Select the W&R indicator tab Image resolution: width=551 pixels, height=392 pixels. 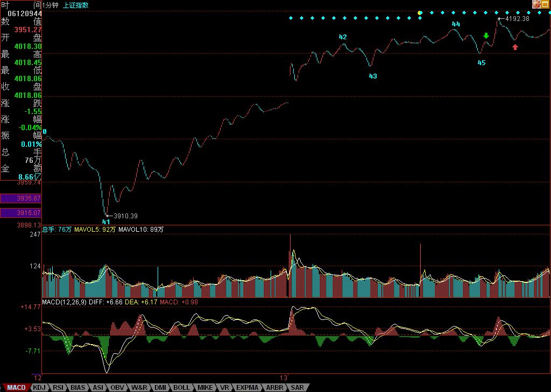tap(139, 387)
